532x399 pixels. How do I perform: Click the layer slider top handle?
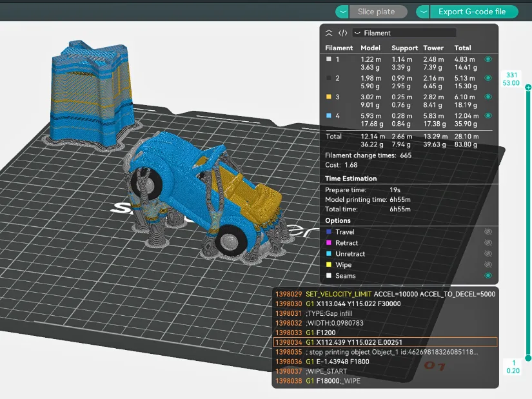[528, 88]
